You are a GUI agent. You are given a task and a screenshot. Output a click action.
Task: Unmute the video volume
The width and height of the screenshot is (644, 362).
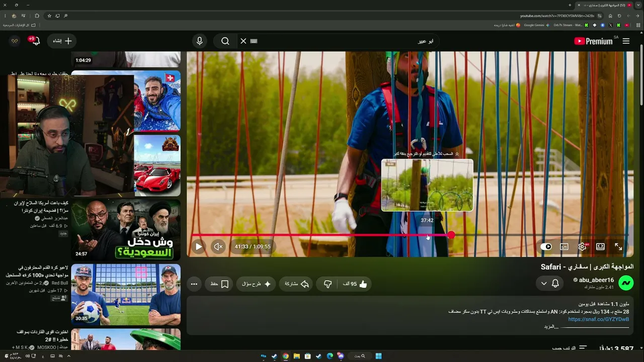pos(218,246)
